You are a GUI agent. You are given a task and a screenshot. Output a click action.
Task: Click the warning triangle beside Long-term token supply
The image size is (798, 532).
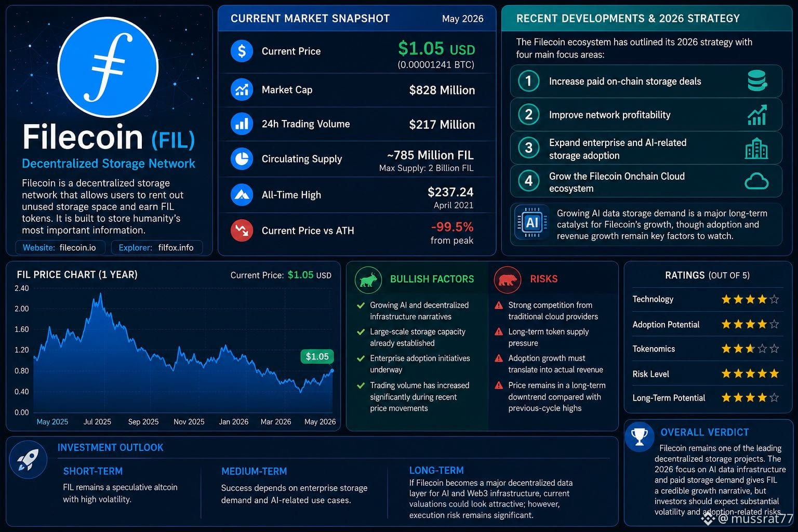[499, 331]
